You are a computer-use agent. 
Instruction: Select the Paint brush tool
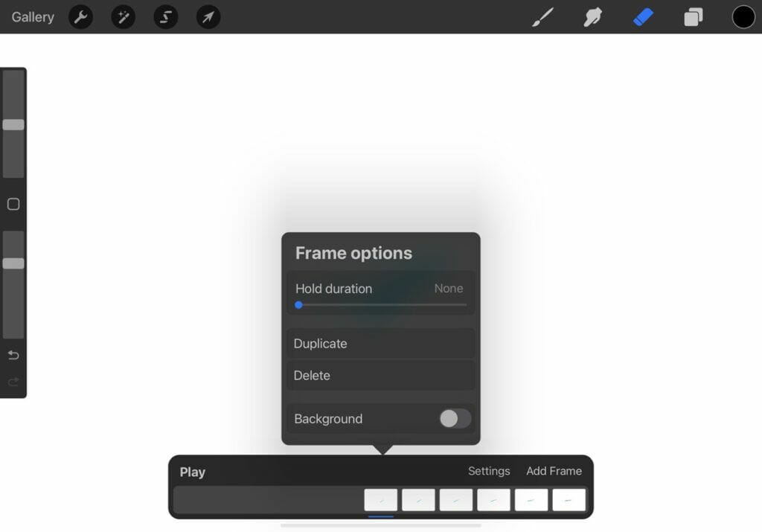point(542,17)
